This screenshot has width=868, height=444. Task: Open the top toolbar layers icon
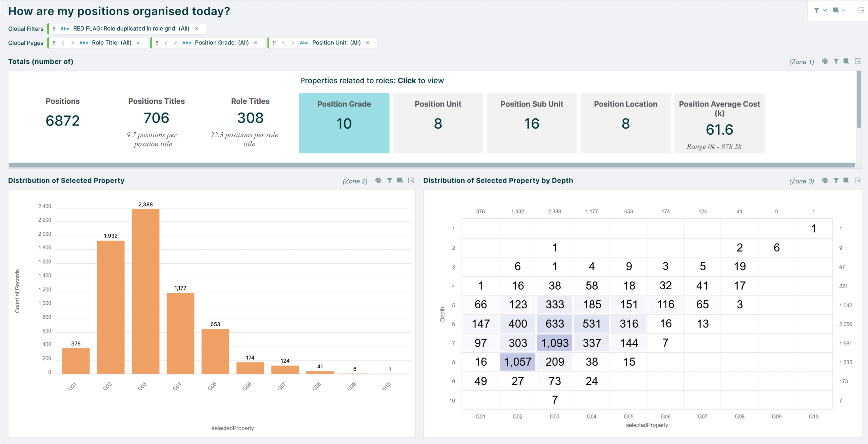point(835,11)
